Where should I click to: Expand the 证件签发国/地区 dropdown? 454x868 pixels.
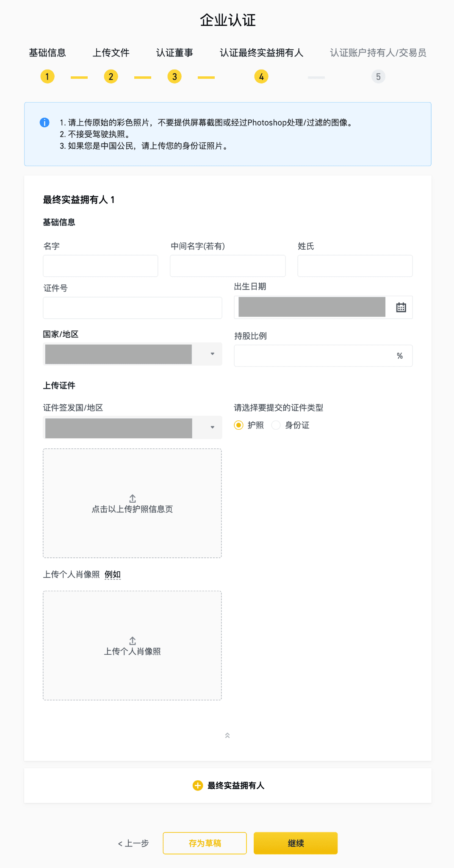coord(132,428)
